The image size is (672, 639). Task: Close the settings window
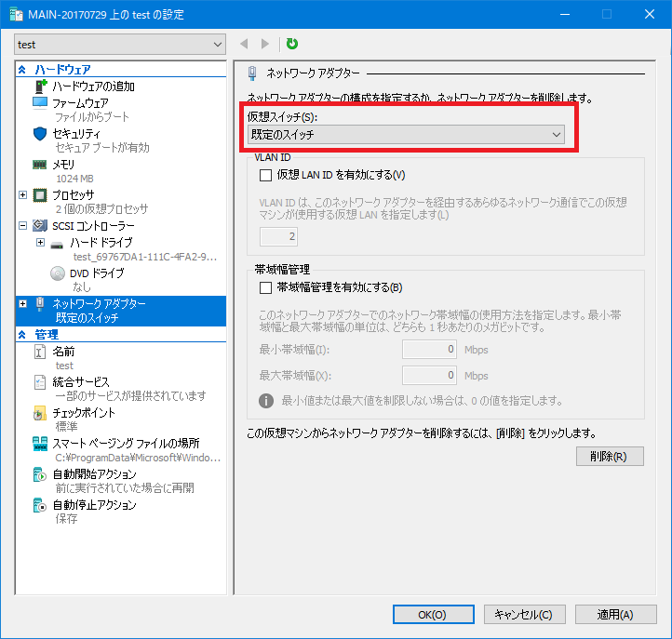(650, 15)
